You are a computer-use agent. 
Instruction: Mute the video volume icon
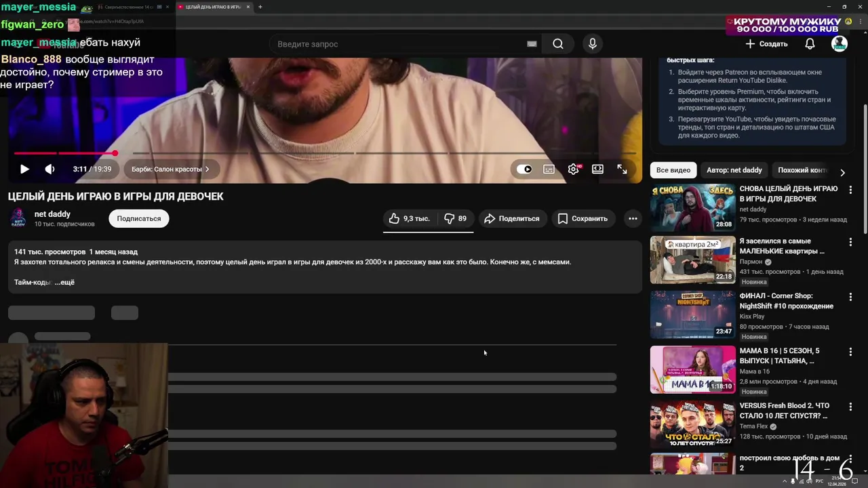(x=50, y=169)
